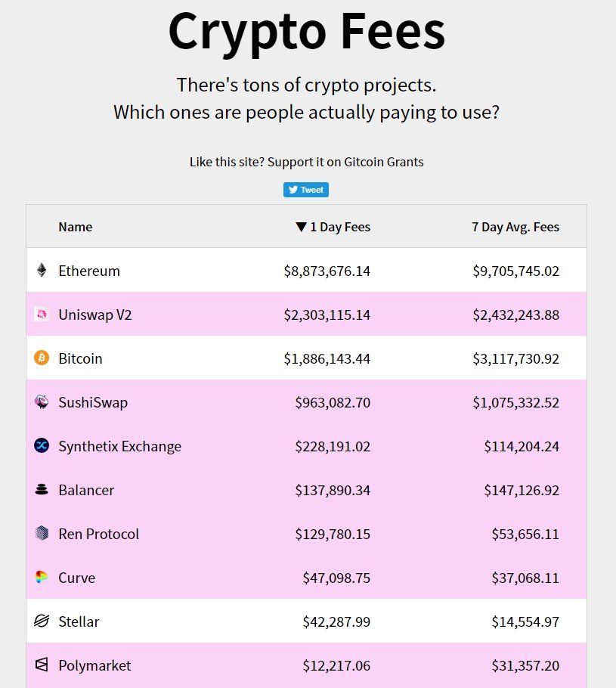Image resolution: width=616 pixels, height=688 pixels.
Task: Click the orange Bitcoin icon
Action: pyautogui.click(x=42, y=358)
